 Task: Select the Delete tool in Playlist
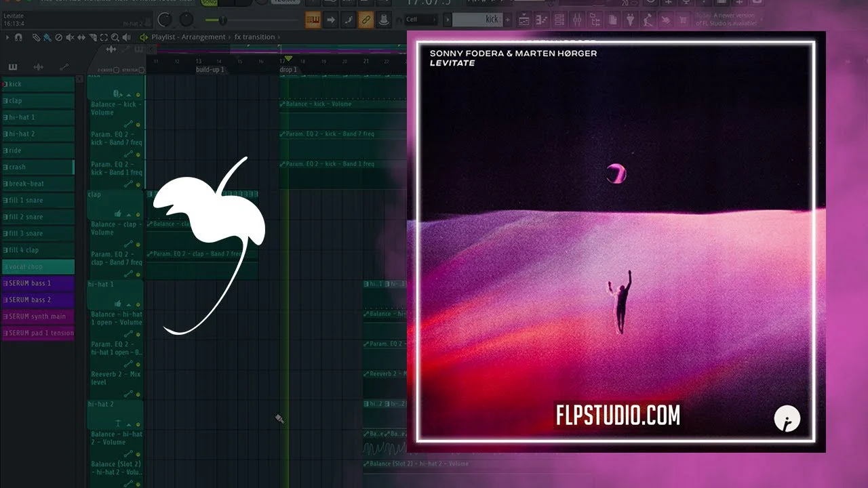coord(58,37)
